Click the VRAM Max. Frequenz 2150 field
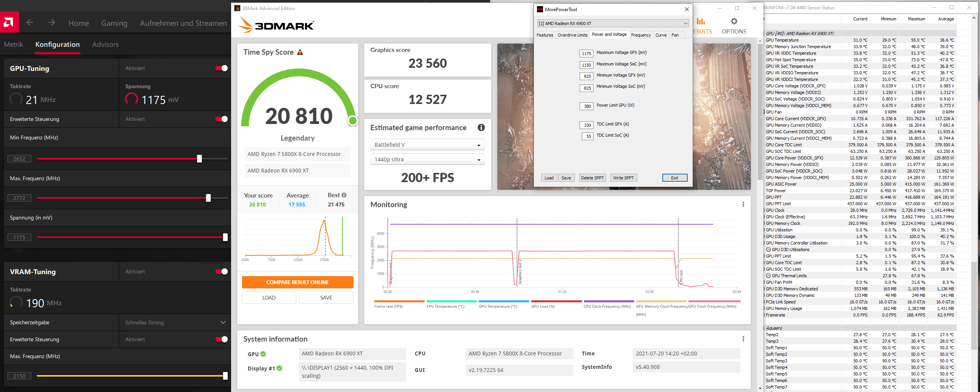This screenshot has width=980, height=392. 19,376
